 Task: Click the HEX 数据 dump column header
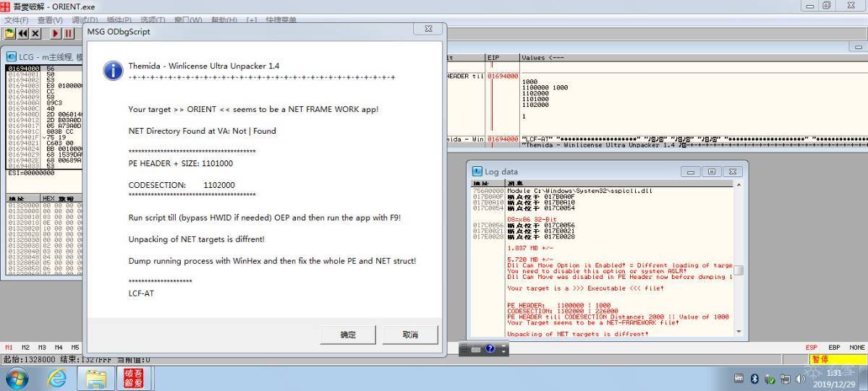tap(61, 198)
